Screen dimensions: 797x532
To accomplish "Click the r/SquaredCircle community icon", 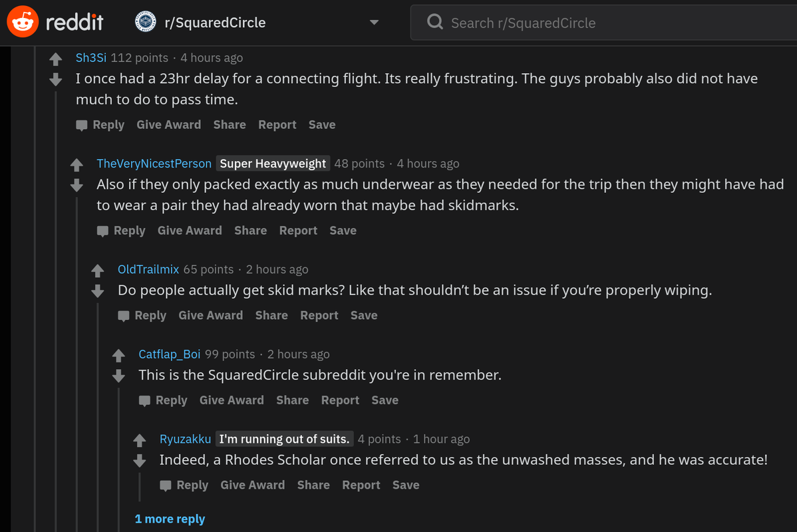I will click(x=145, y=23).
